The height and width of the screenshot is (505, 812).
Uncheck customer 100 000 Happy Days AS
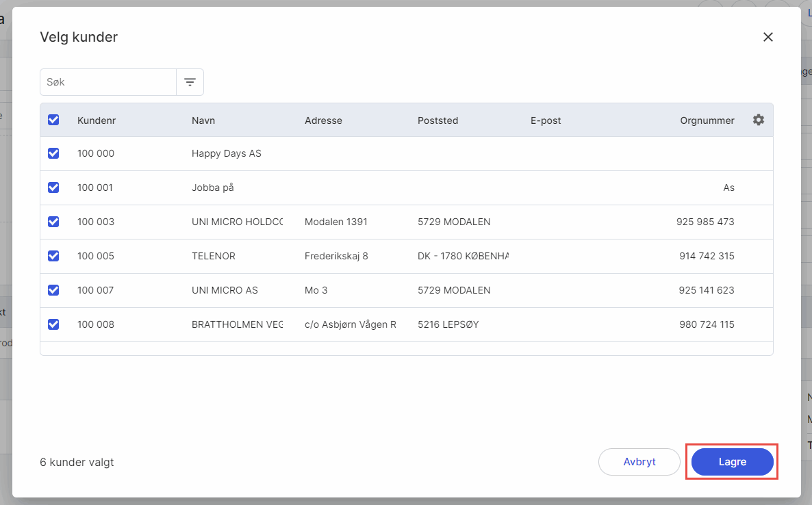tap(53, 153)
